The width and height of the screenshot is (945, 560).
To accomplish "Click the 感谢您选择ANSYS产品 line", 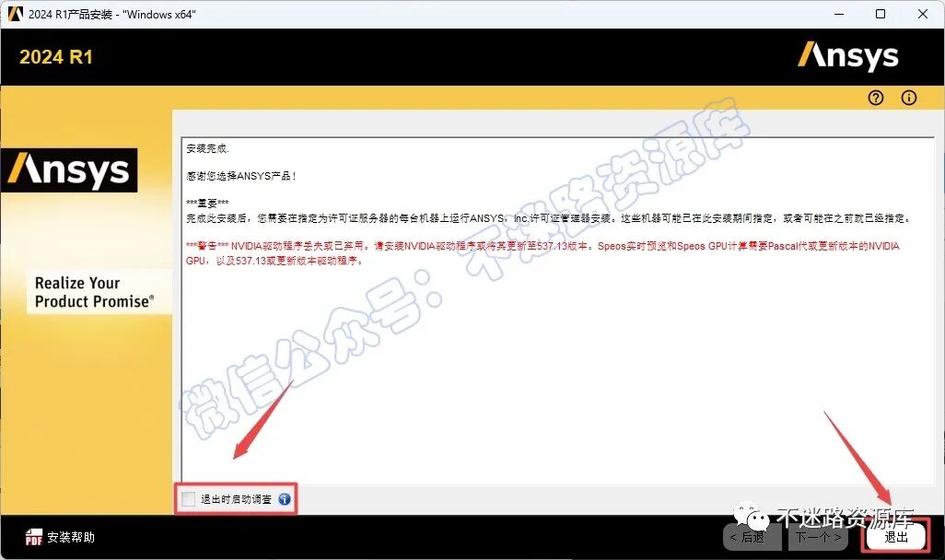I will click(x=240, y=176).
